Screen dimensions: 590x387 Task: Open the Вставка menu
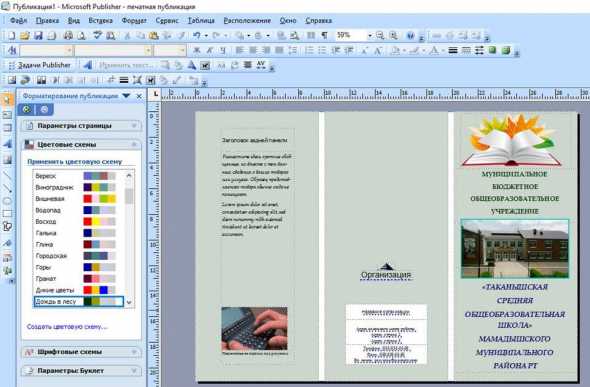point(100,21)
